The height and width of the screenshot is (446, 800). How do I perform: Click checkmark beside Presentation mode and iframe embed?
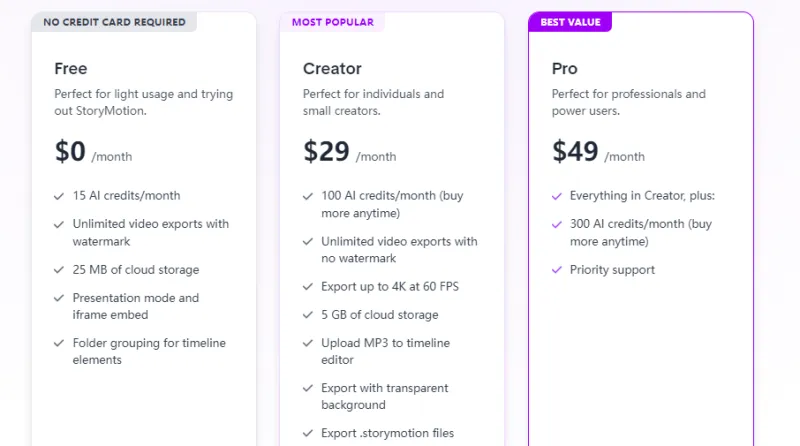(x=60, y=298)
